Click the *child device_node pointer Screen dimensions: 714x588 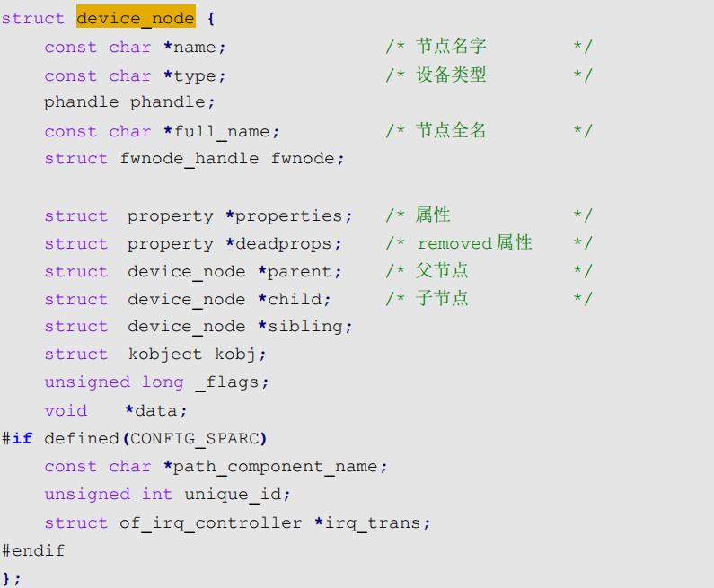[295, 300]
